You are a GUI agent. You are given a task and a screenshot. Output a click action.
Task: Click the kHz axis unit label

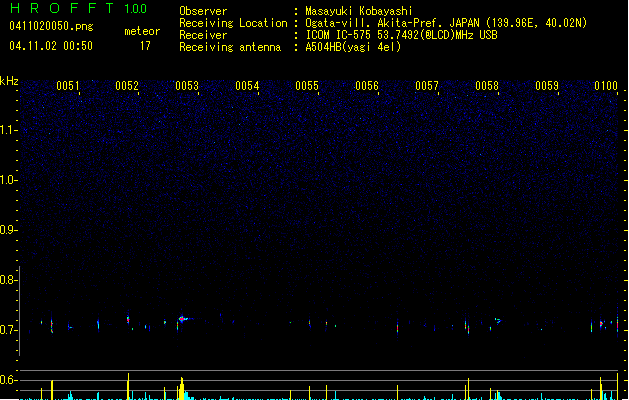[9, 81]
